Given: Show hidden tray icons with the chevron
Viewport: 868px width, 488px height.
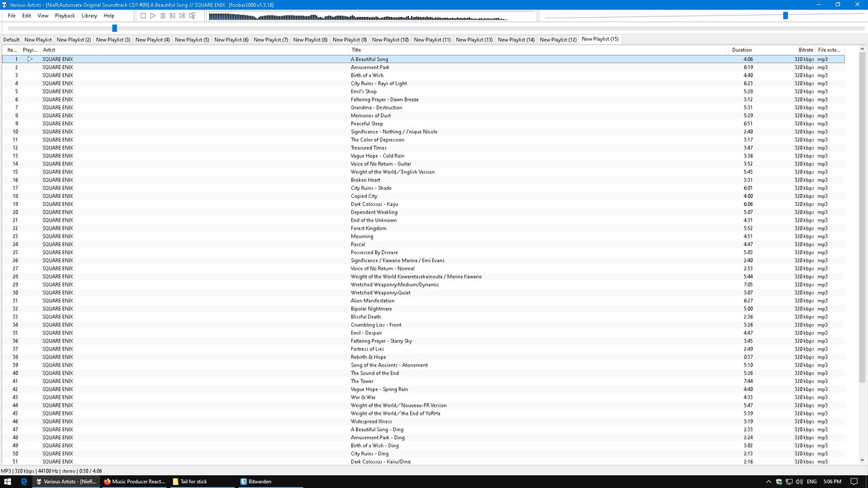Looking at the screenshot, I should coord(768,482).
